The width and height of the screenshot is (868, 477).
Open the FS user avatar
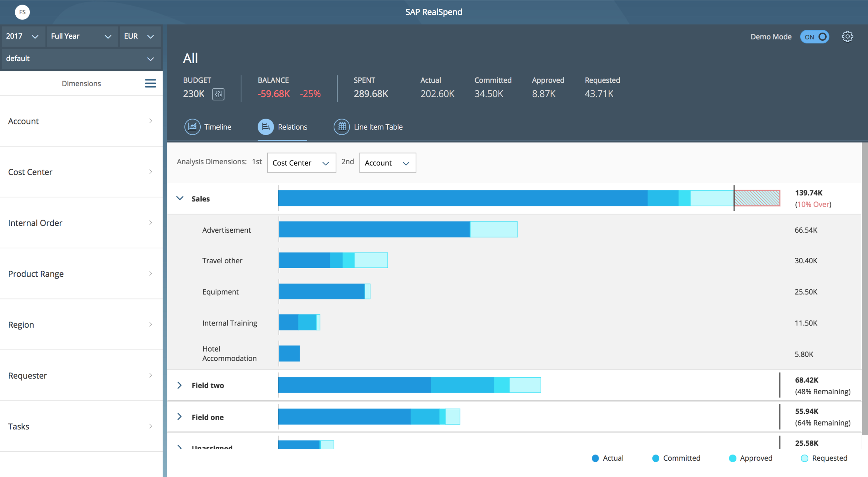click(x=22, y=12)
